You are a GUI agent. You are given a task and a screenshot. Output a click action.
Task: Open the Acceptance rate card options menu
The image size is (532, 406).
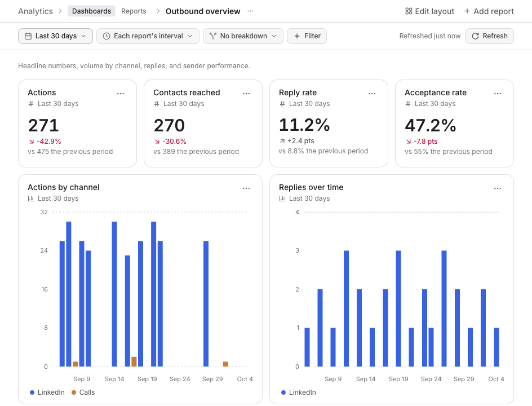(498, 94)
